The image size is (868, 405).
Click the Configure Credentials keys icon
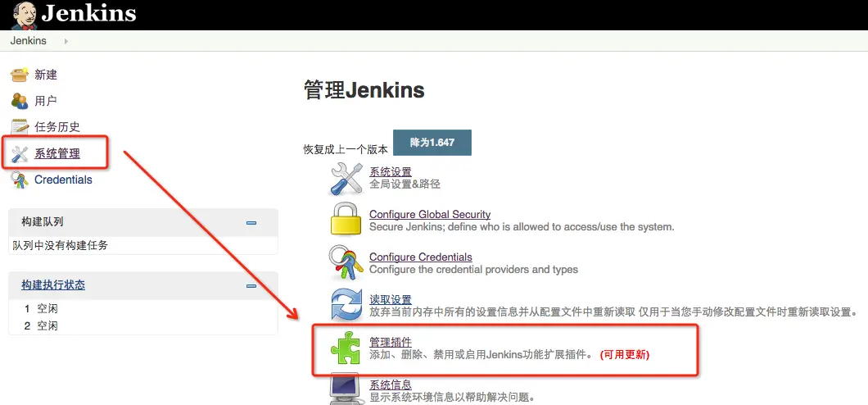[x=346, y=262]
